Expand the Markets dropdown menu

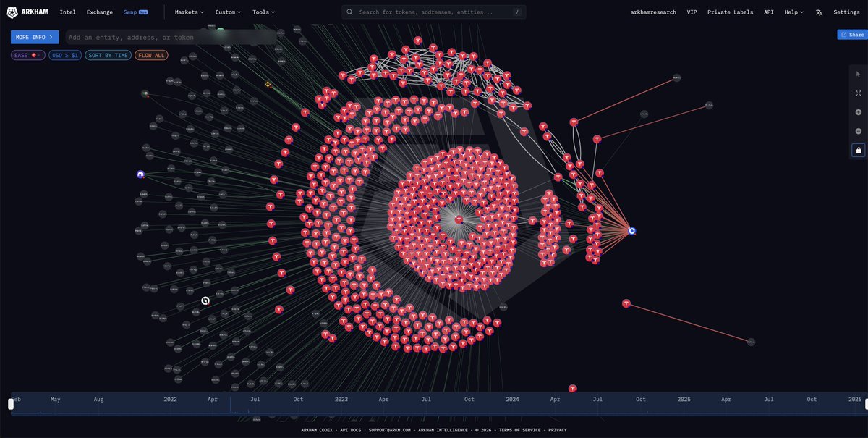click(190, 12)
